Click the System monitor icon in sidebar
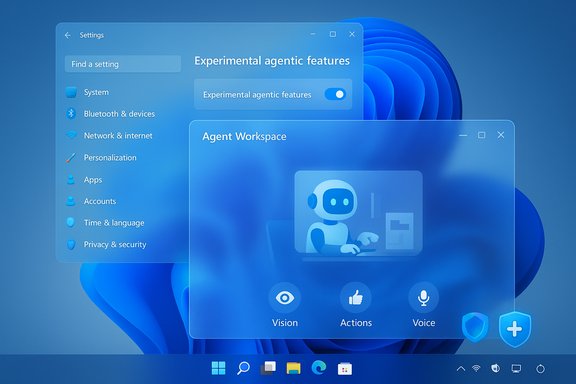 tap(71, 92)
